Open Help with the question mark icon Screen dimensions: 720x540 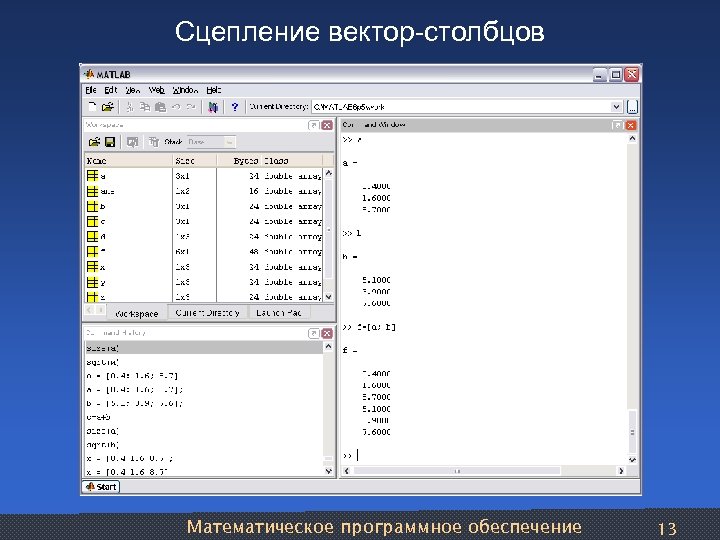coord(235,107)
